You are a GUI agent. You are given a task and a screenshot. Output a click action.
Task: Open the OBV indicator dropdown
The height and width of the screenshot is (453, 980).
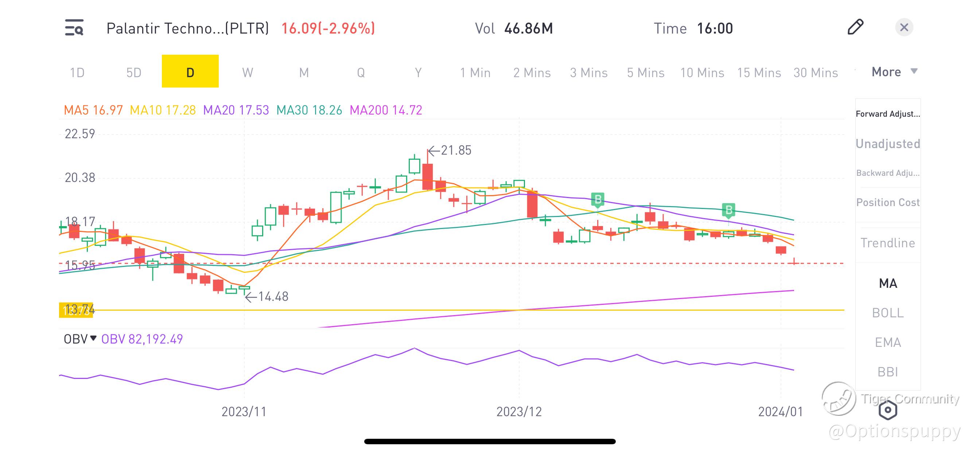pyautogui.click(x=80, y=339)
